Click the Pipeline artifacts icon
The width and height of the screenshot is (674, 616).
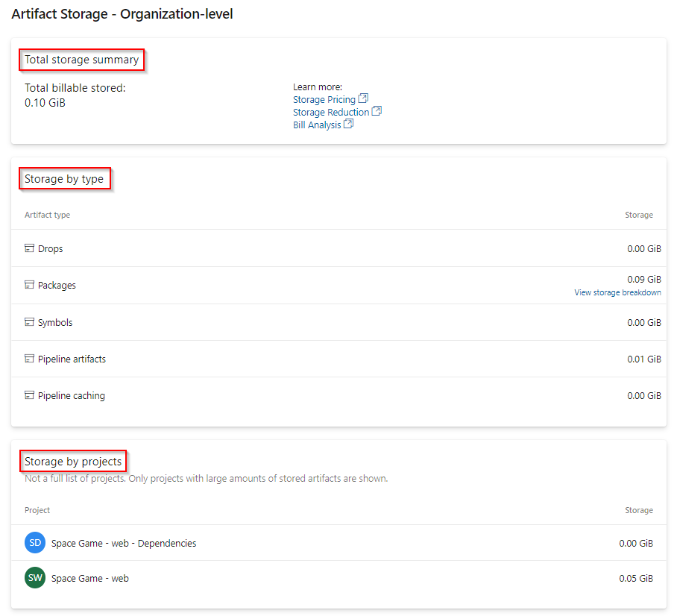(29, 359)
